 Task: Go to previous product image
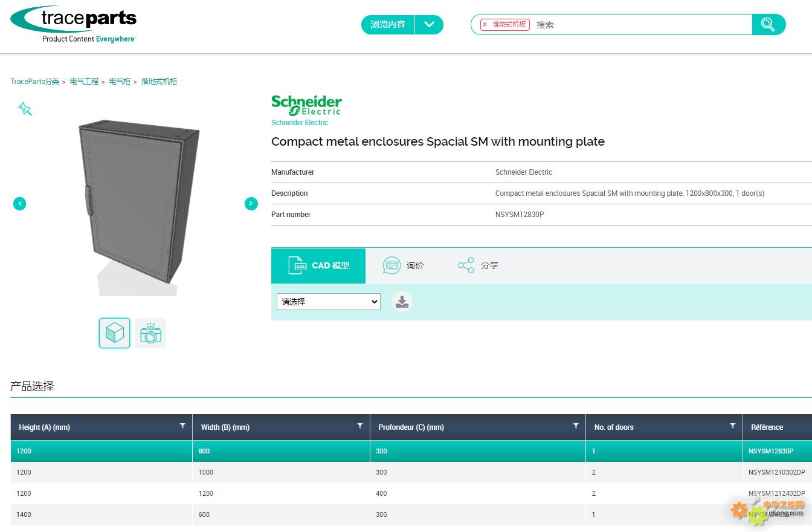click(20, 204)
